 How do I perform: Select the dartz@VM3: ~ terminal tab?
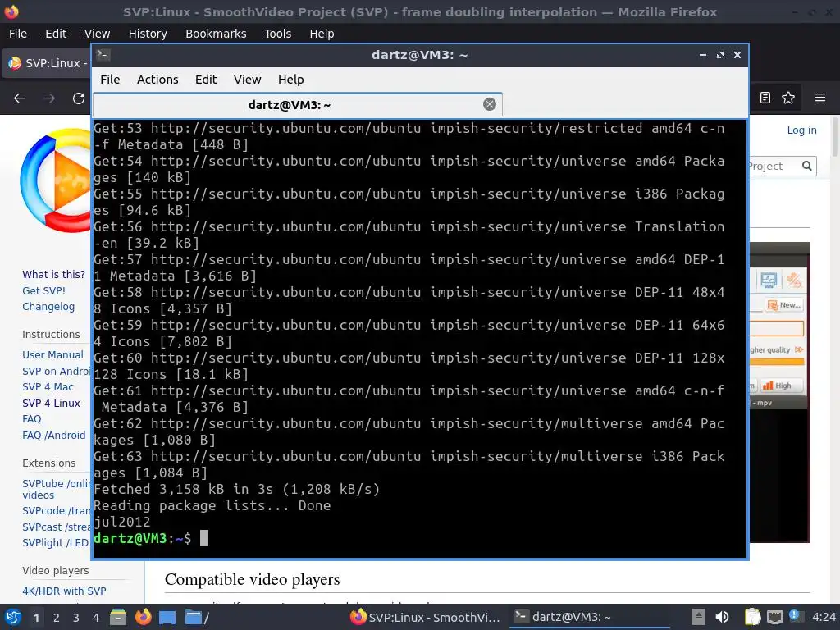coord(297,105)
